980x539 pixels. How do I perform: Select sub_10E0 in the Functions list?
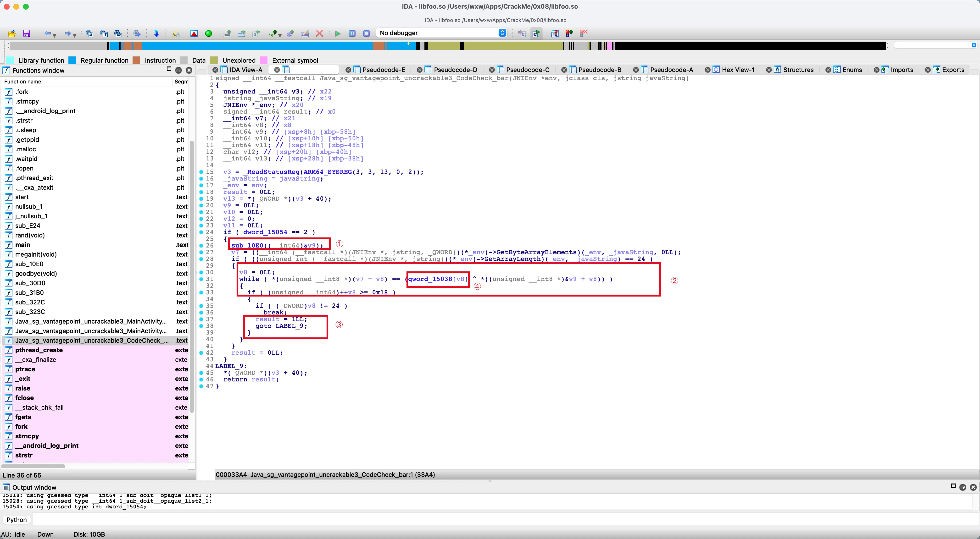click(x=29, y=264)
